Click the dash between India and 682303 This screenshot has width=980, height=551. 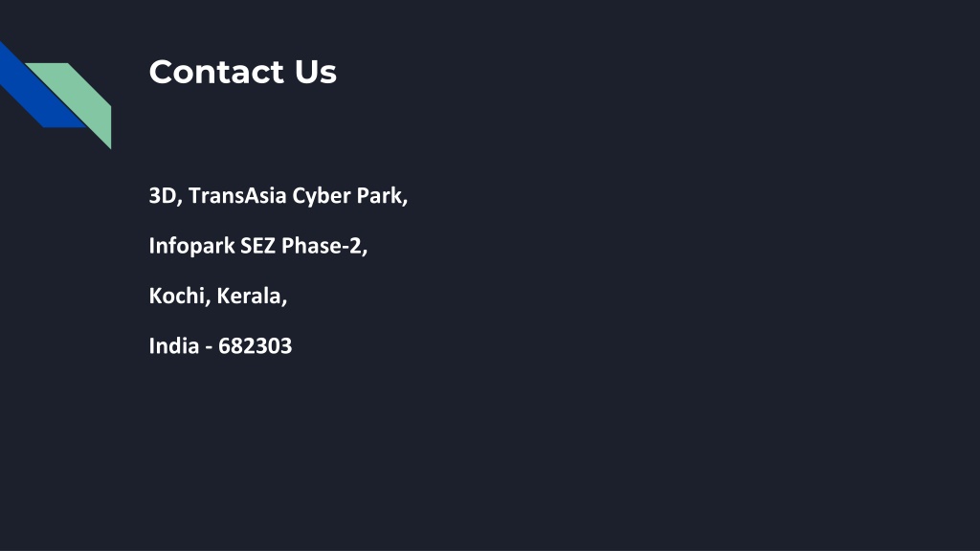tap(209, 348)
